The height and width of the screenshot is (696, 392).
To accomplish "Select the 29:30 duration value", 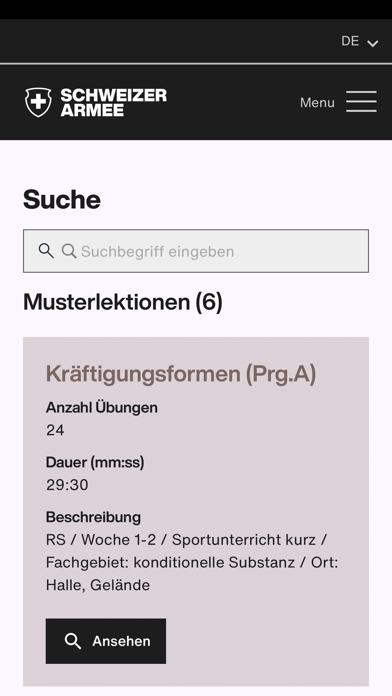I will pos(67,485).
